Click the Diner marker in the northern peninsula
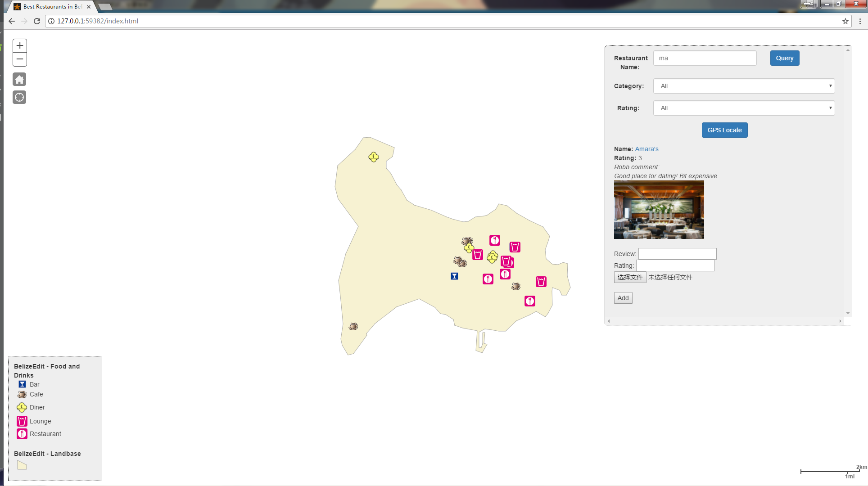 point(374,157)
